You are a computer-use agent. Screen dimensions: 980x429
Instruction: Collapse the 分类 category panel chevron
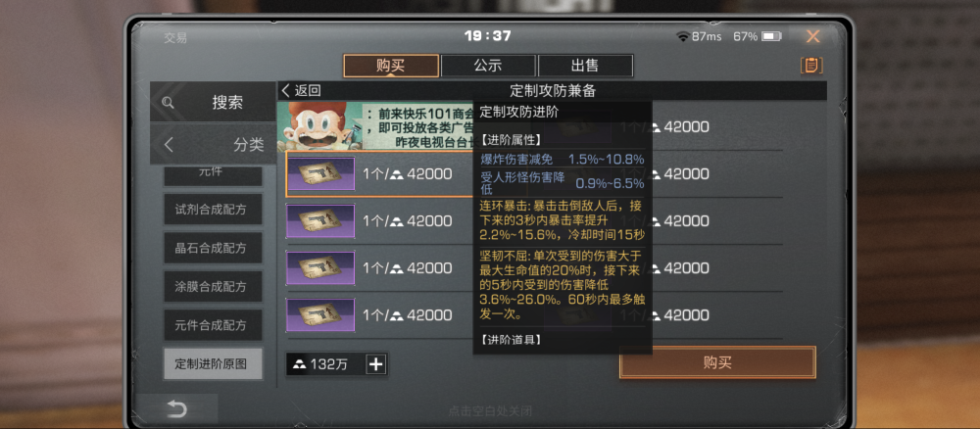click(169, 144)
